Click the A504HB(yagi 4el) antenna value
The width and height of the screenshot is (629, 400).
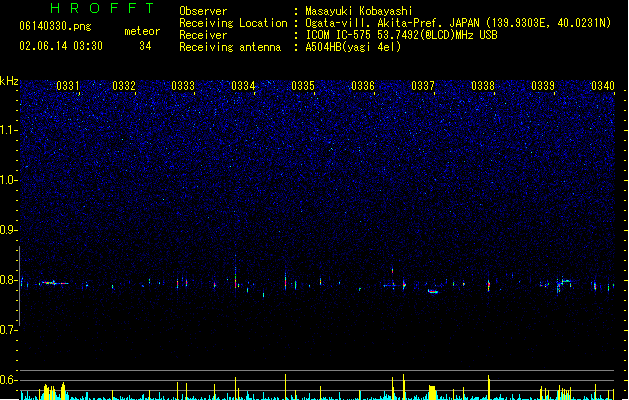click(x=353, y=47)
